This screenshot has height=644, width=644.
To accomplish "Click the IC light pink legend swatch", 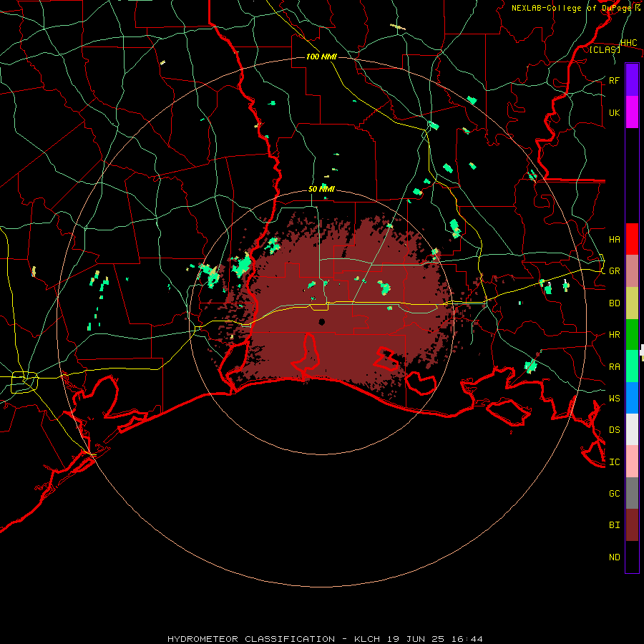I will tap(632, 462).
